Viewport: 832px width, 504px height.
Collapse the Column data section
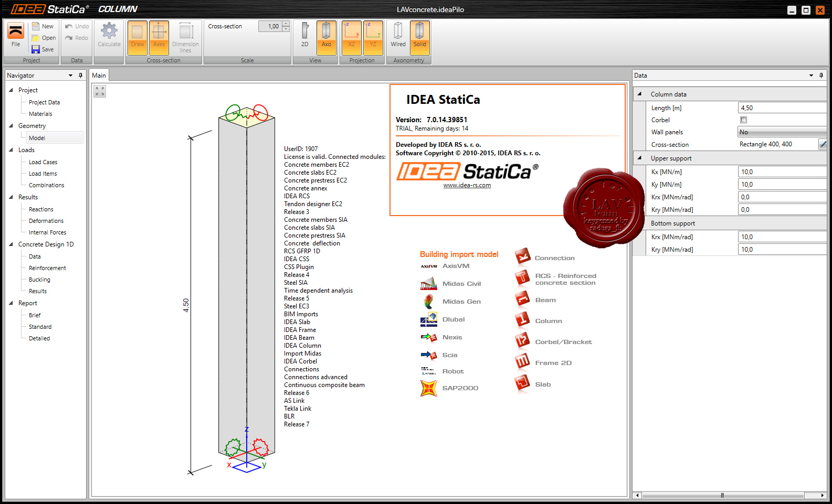639,94
